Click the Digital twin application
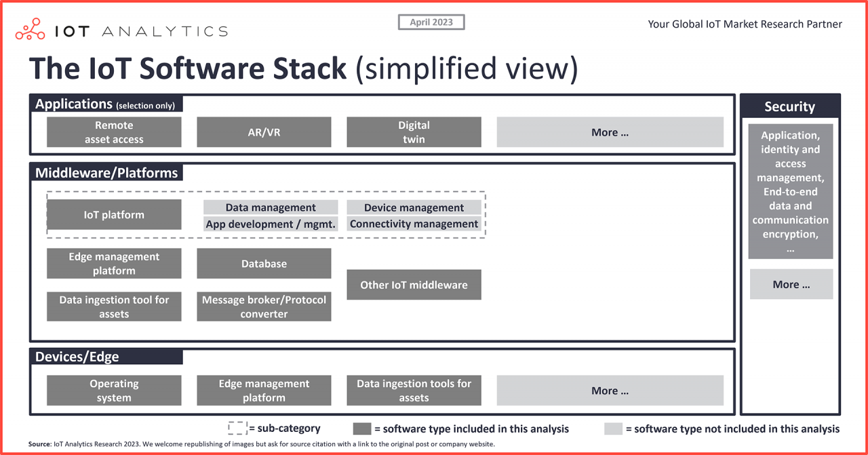Image resolution: width=868 pixels, height=455 pixels. click(x=414, y=132)
